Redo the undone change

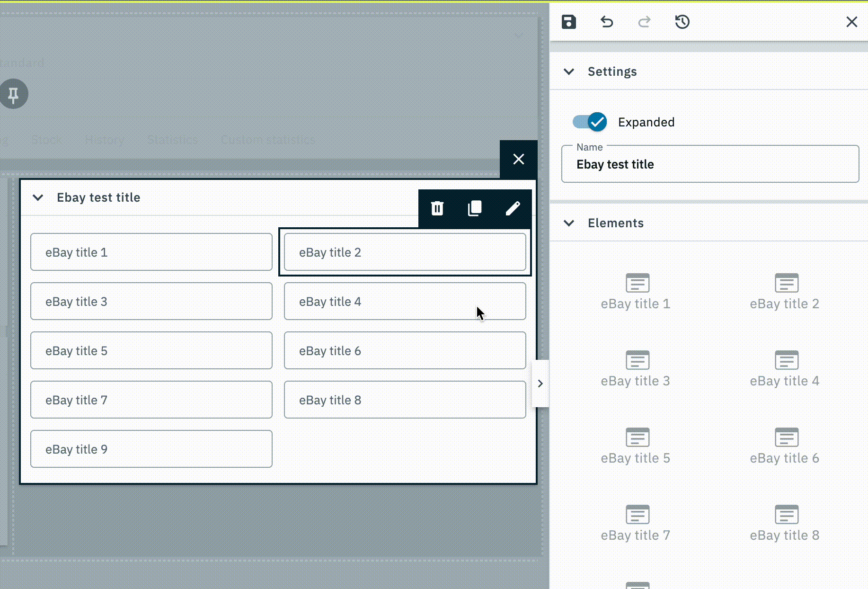click(x=644, y=22)
